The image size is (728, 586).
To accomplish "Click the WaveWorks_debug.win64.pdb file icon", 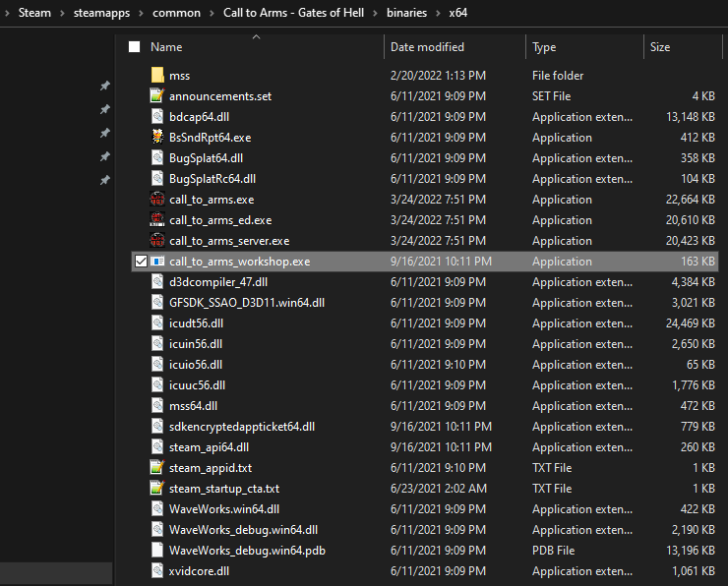I will [x=157, y=550].
